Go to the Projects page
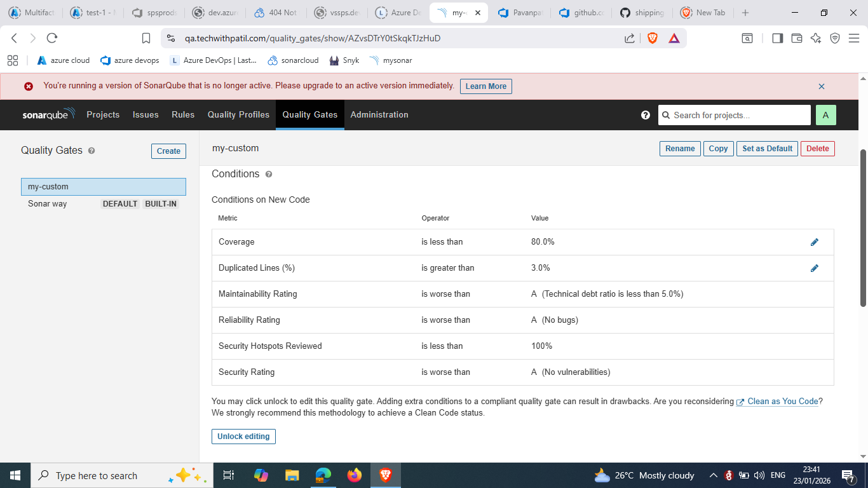Image resolution: width=868 pixels, height=488 pixels. [x=103, y=115]
